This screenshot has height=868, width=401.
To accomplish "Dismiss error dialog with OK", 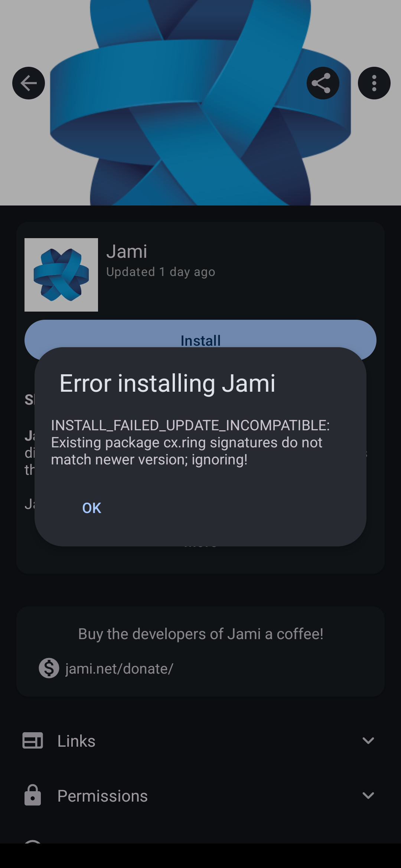I will click(x=92, y=508).
